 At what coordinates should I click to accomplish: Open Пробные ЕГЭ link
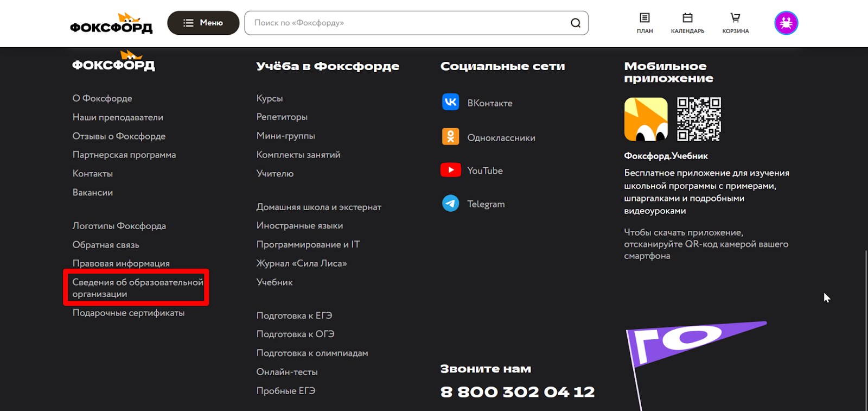click(x=286, y=391)
